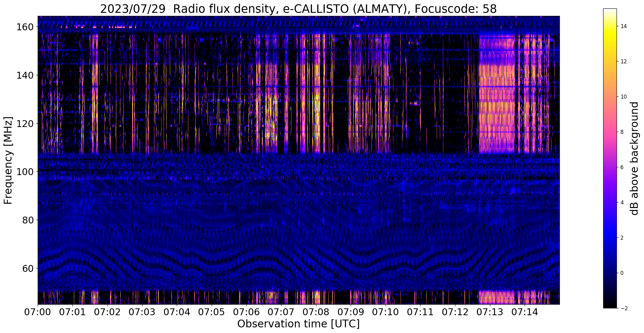Click the colorbar tick value 12
The image size is (644, 333).
624,61
